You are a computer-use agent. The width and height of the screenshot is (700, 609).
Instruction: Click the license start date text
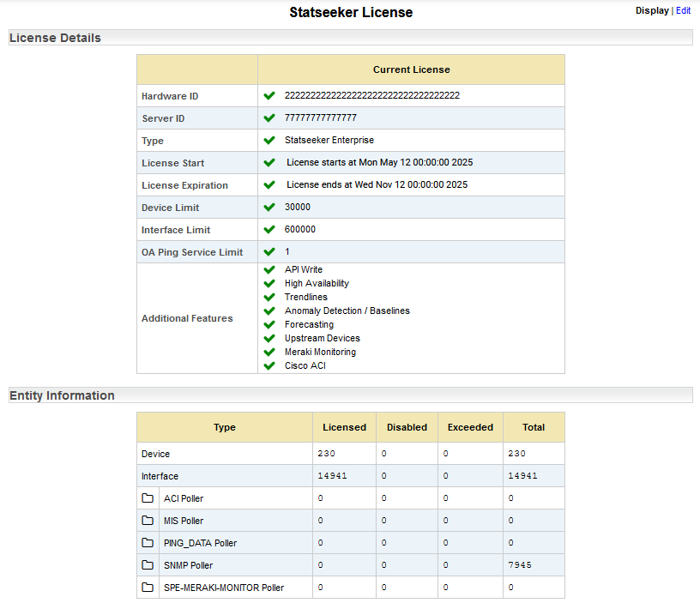click(379, 162)
